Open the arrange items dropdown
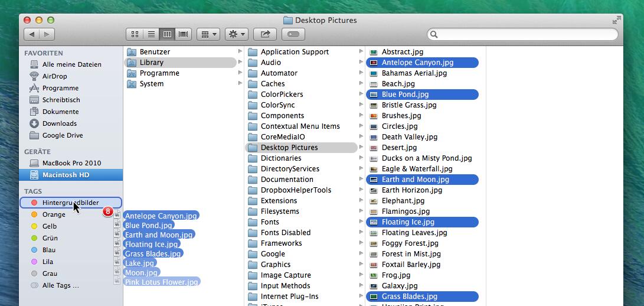The image size is (644, 306). [208, 34]
